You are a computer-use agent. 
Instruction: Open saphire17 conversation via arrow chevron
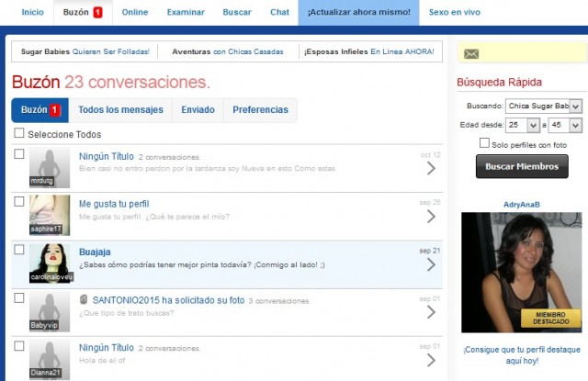point(431,216)
